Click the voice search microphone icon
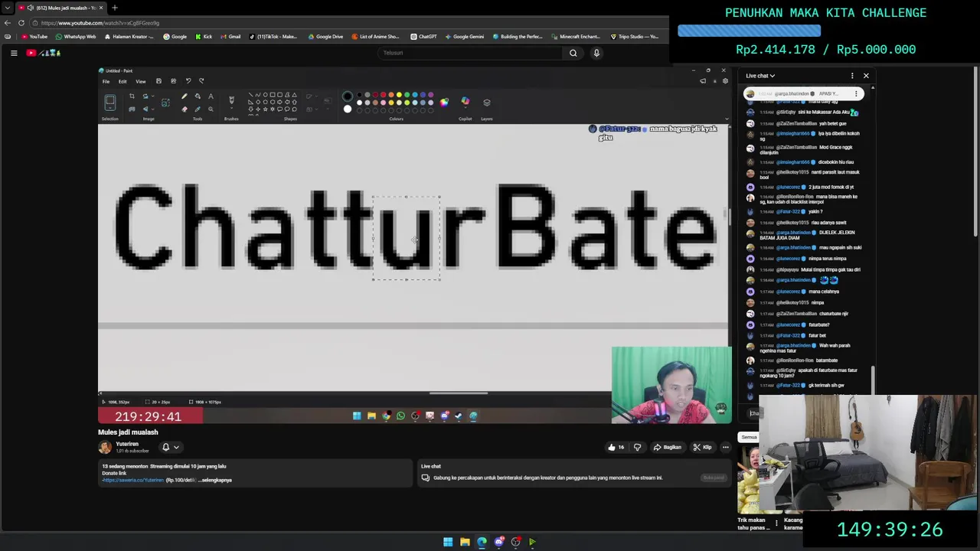 (596, 53)
